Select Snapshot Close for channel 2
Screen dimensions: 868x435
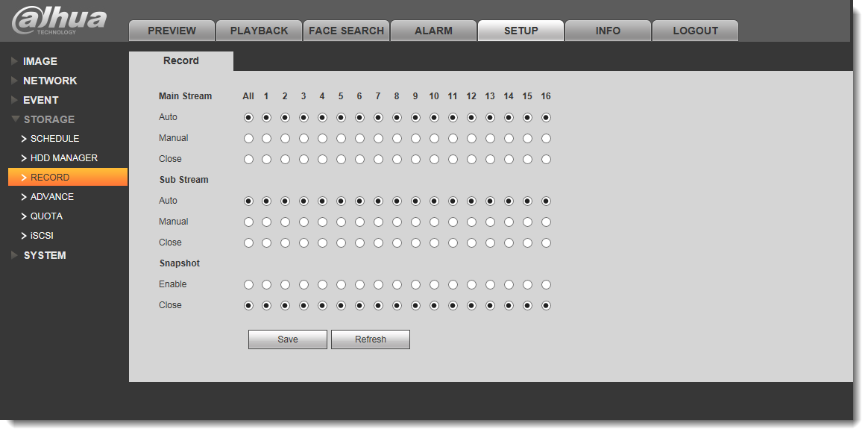(x=285, y=305)
